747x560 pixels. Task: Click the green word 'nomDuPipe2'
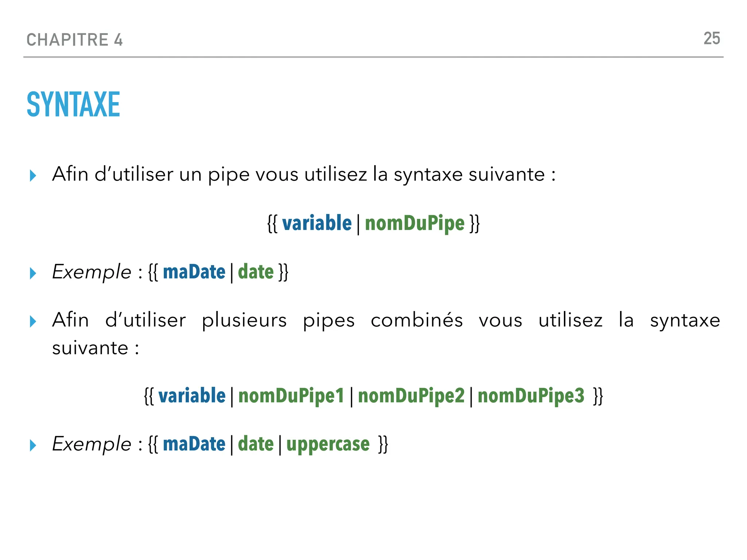pyautogui.click(x=411, y=396)
